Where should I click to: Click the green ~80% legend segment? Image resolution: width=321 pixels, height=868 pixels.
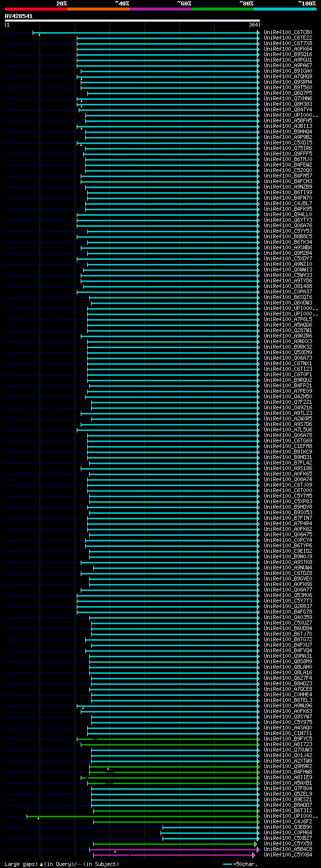[223, 9]
